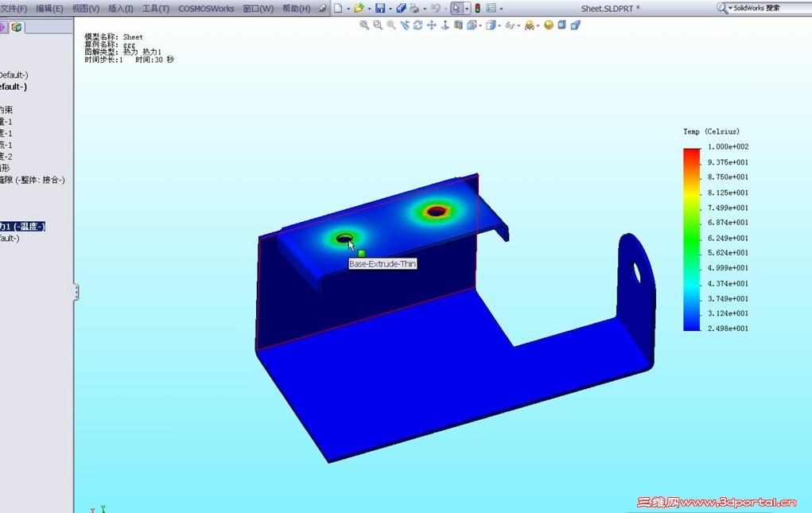
Task: Click the New document icon
Action: point(338,8)
